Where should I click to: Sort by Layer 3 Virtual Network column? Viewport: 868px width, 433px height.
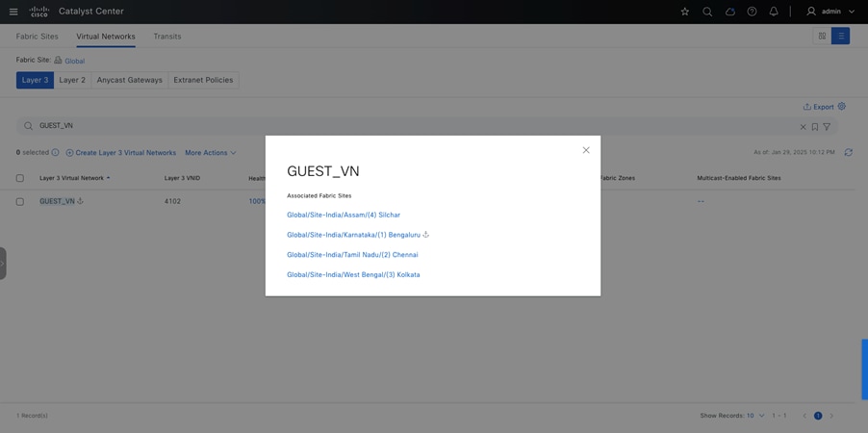click(x=74, y=178)
